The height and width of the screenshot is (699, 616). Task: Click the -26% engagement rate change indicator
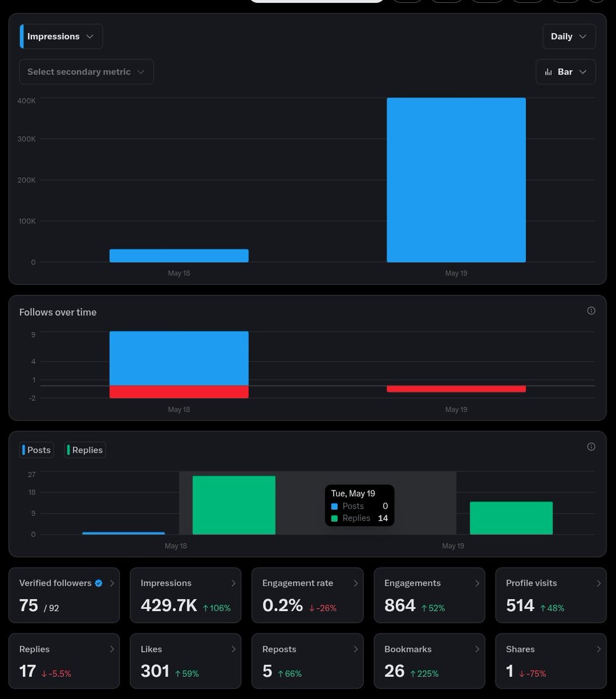(323, 608)
